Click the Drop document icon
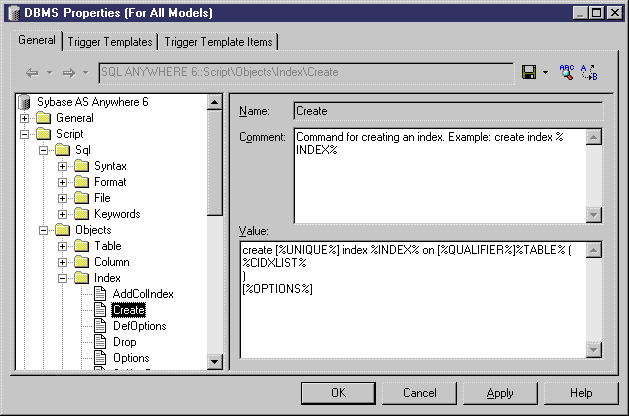The width and height of the screenshot is (629, 416). pyautogui.click(x=100, y=342)
